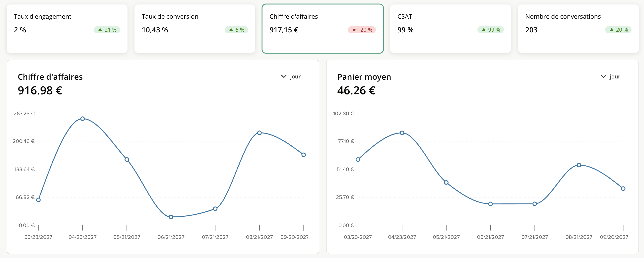This screenshot has width=644, height=258.
Task: Click the 916.98 € revenue total
Action: point(40,90)
